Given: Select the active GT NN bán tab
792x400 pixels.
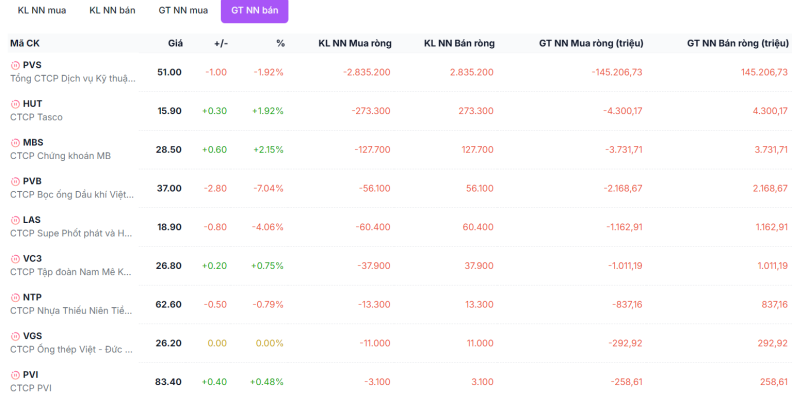Looking at the screenshot, I should [x=255, y=10].
